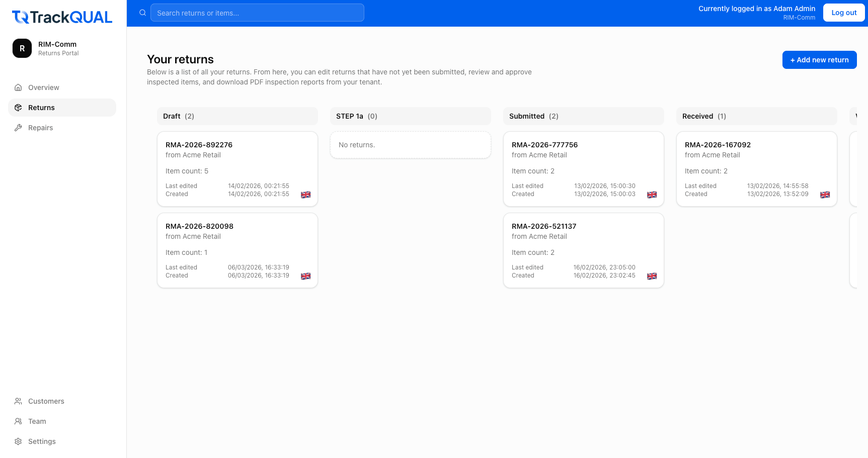Viewport: 868px width, 458px height.
Task: Select the Repairs wrench icon
Action: 18,127
